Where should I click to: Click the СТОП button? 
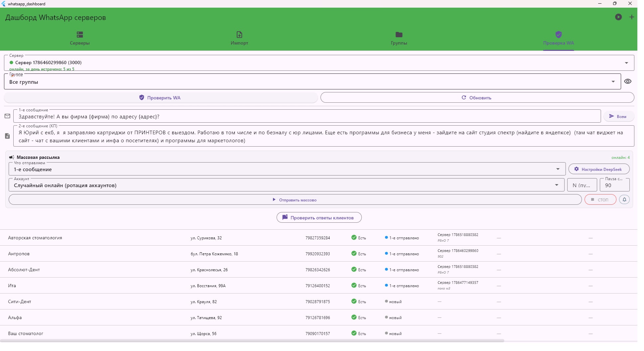point(600,200)
